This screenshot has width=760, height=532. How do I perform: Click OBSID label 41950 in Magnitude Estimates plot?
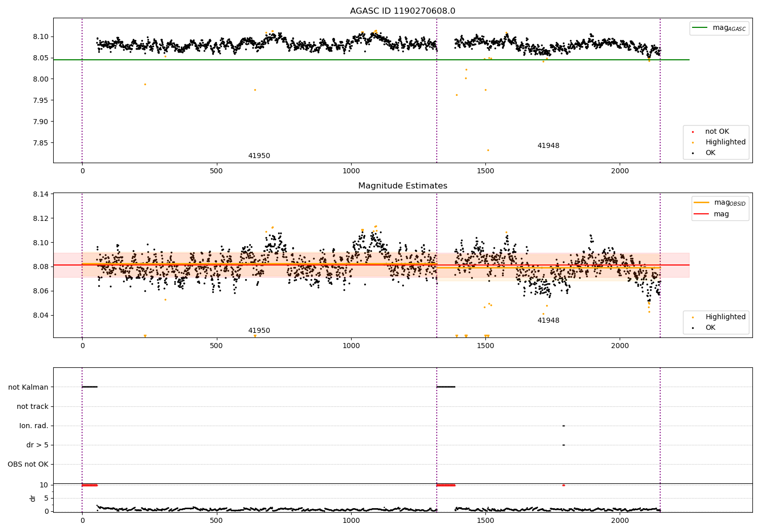tap(259, 331)
